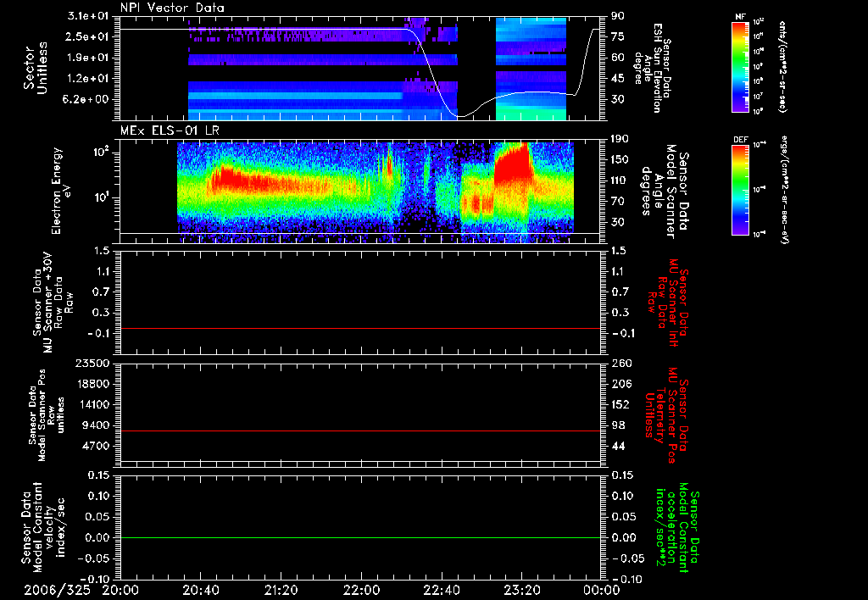868x600 pixels.
Task: Click the intense red burst near 23:20 in ELS spectrogram
Action: pos(511,164)
